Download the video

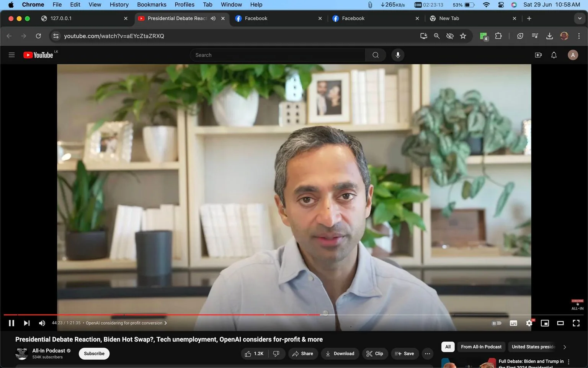340,353
